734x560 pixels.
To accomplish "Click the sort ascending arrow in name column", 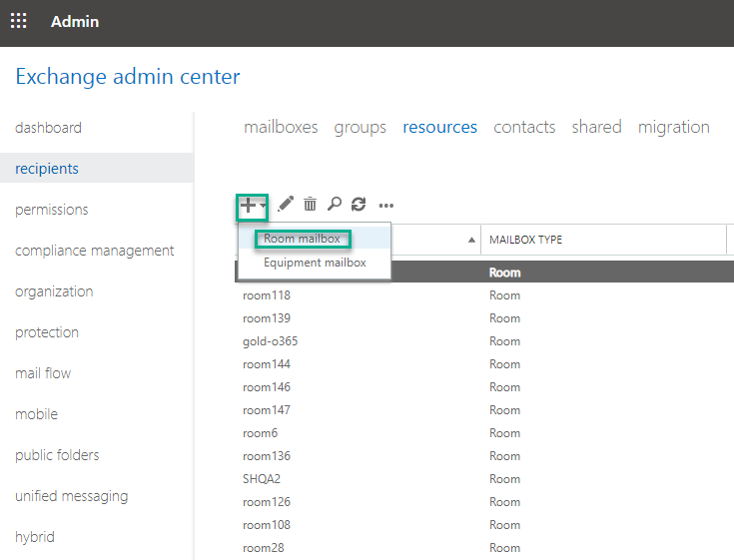I will click(x=471, y=240).
